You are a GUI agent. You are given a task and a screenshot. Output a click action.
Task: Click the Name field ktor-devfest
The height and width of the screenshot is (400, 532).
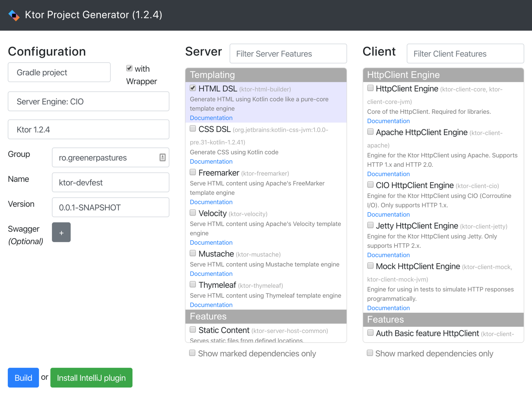tap(111, 183)
